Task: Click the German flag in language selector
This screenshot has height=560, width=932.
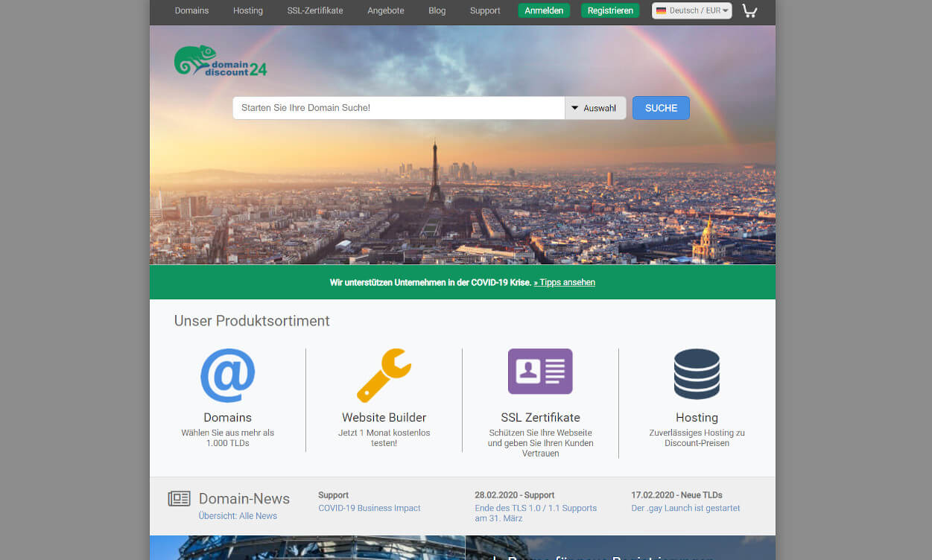Action: 661,11
